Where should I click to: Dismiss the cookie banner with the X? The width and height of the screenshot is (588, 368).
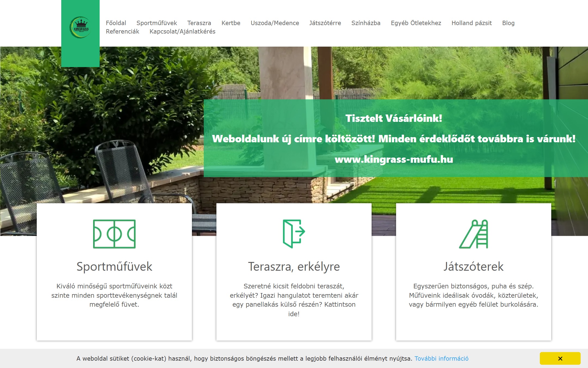[x=560, y=358]
